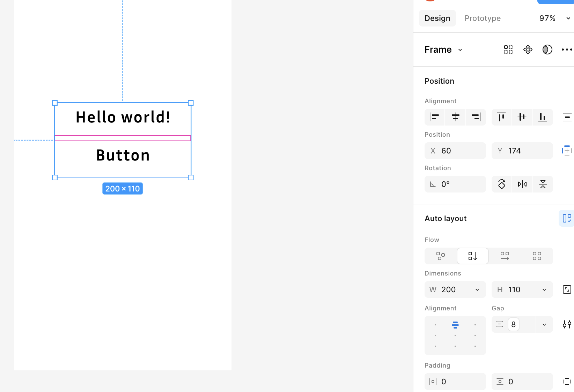Click the Hello world! text layer

123,117
